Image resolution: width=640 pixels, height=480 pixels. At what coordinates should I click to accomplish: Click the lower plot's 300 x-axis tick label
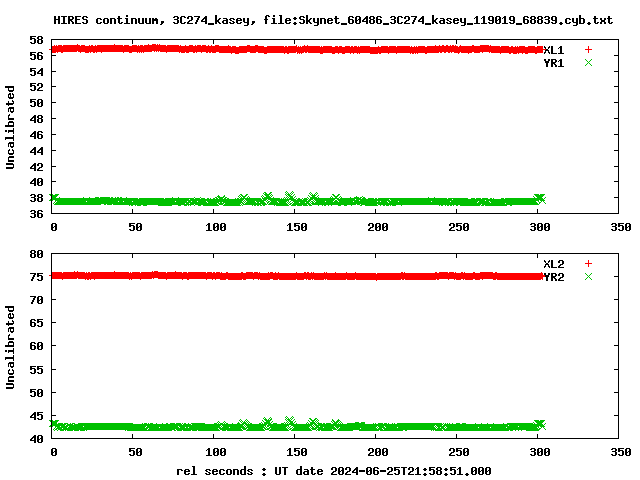[540, 452]
